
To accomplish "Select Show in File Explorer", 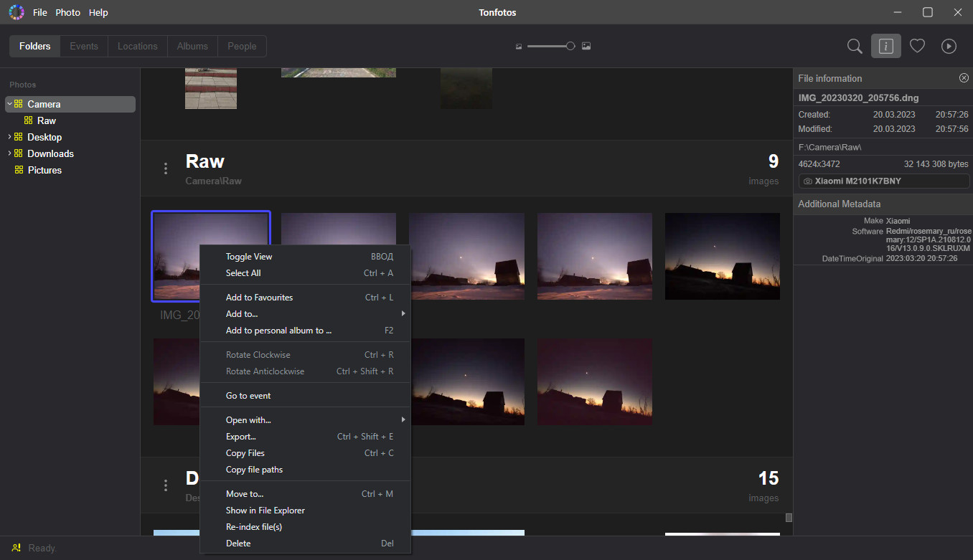I will (265, 511).
